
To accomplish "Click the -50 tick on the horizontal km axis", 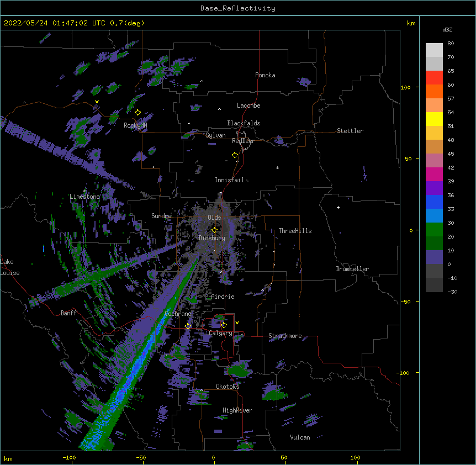I will (x=141, y=458).
